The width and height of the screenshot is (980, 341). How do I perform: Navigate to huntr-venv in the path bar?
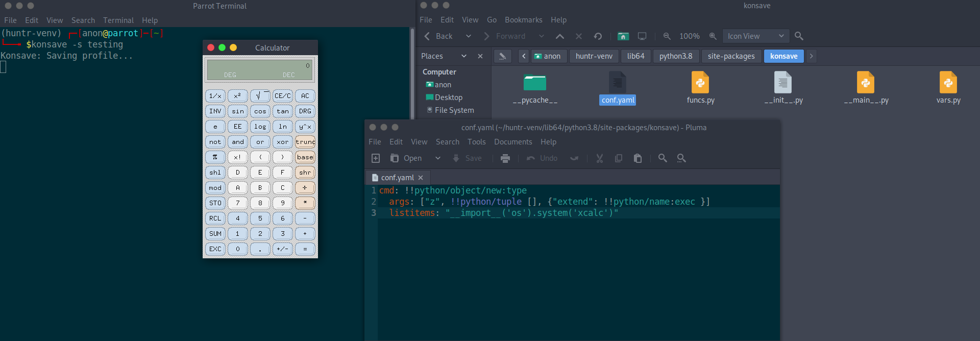click(594, 56)
